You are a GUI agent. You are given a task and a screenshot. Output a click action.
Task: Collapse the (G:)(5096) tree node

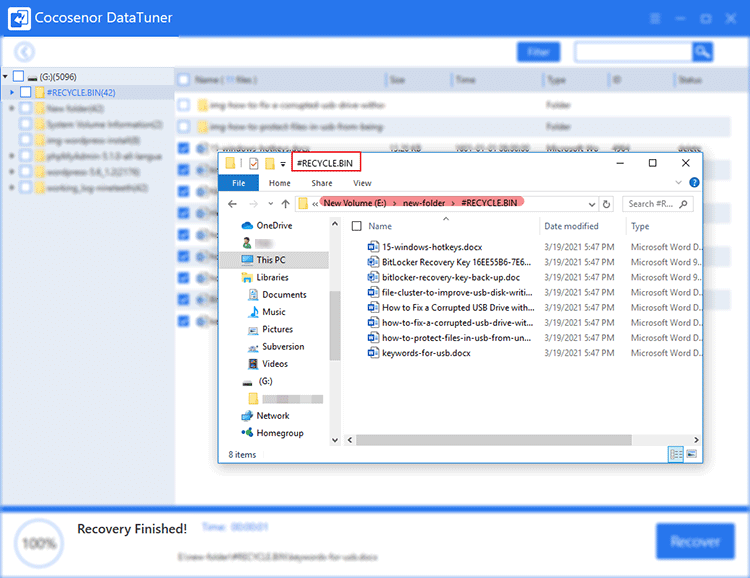[5, 77]
